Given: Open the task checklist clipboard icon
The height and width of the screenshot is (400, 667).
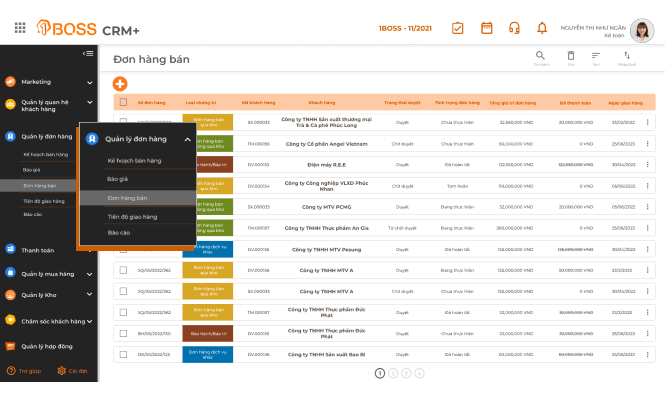Looking at the screenshot, I should (458, 28).
